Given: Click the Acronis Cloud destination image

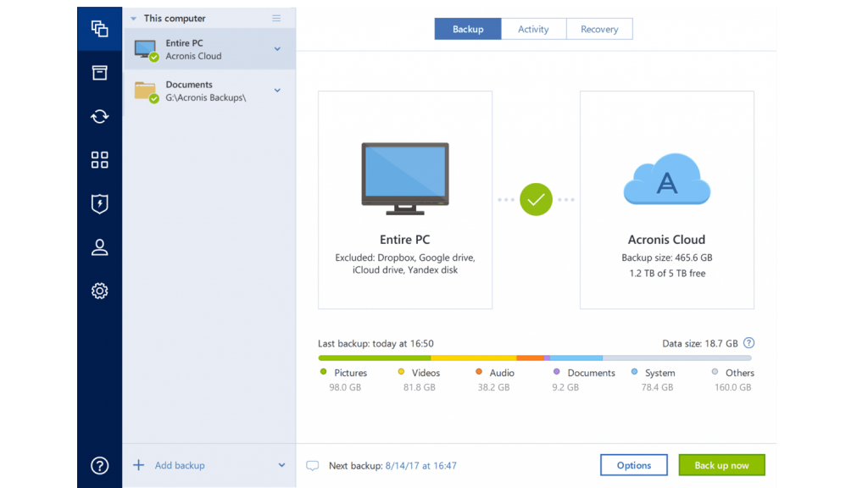Looking at the screenshot, I should coord(667,180).
